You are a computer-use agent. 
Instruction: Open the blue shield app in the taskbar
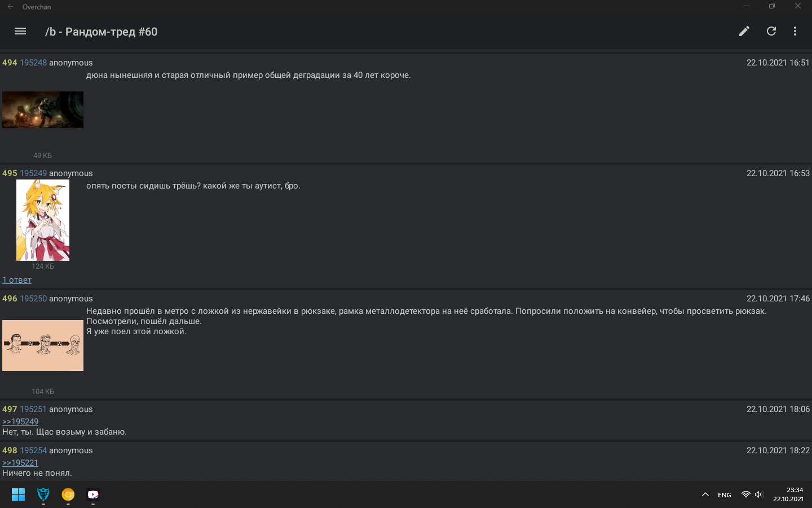pos(43,495)
